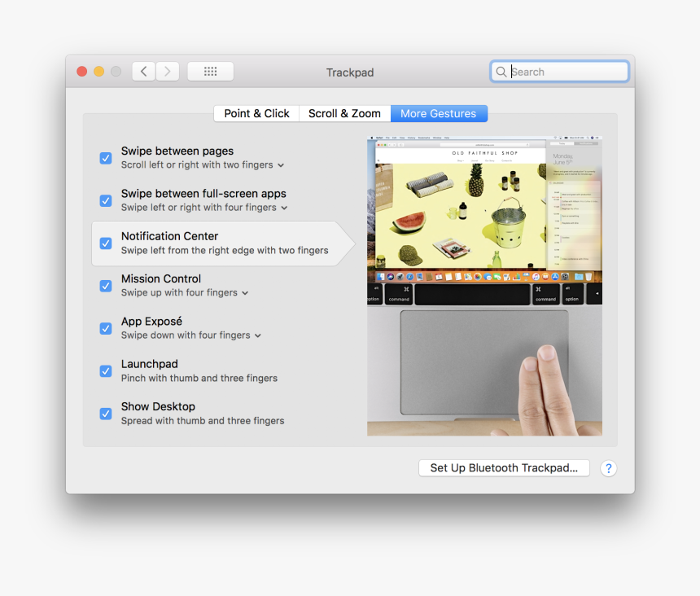700x596 pixels.
Task: Disable the Show Desktop gesture
Action: (x=105, y=413)
